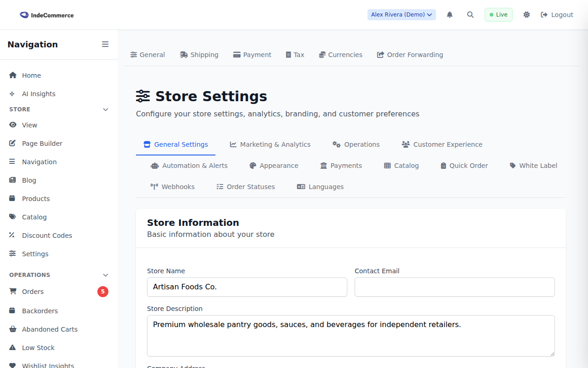Select the Catalog settings tab

tap(401, 166)
